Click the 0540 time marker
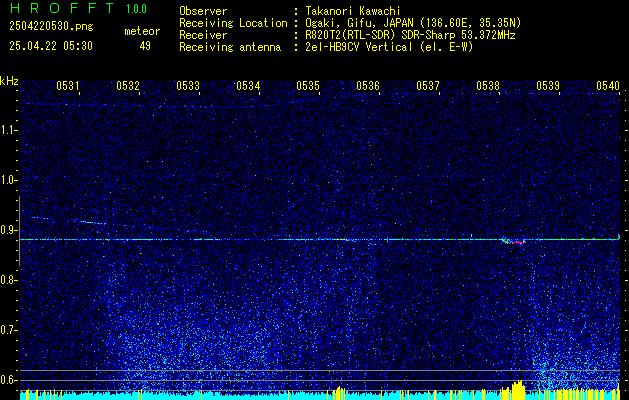 click(608, 85)
